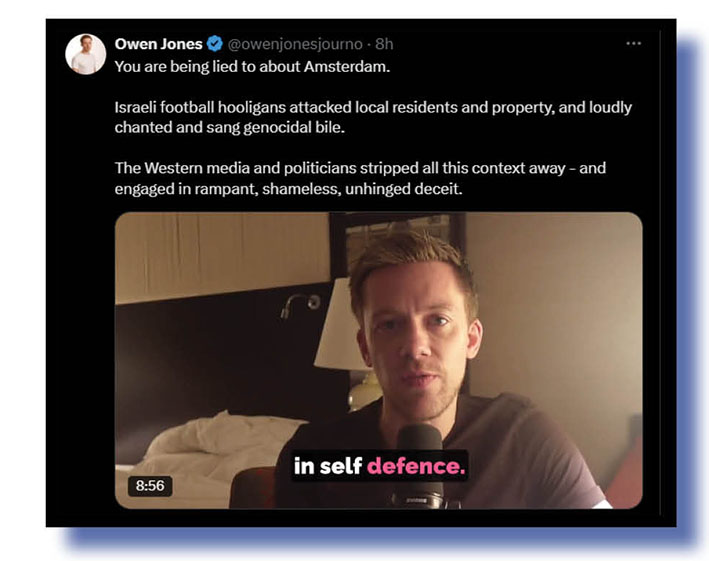This screenshot has width=709, height=561.
Task: Open the tweet's 8h timestamp link
Action: (384, 44)
